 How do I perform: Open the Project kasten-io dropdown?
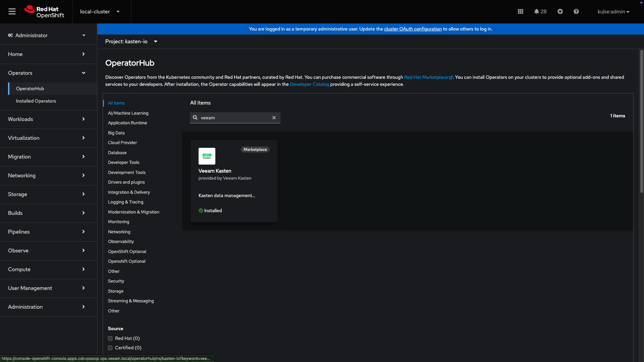(x=131, y=42)
